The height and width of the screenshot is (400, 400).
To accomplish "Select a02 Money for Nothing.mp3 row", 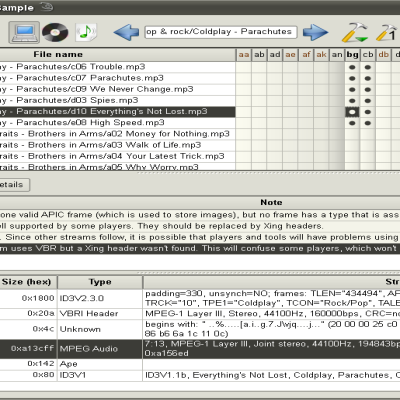I will (117, 134).
